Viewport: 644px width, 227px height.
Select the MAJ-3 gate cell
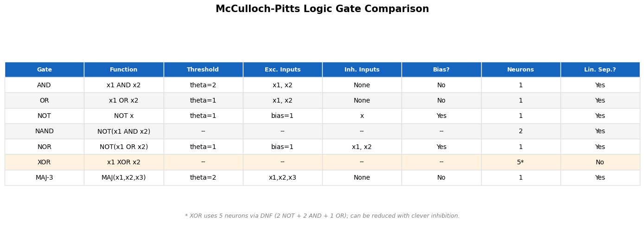tap(45, 177)
